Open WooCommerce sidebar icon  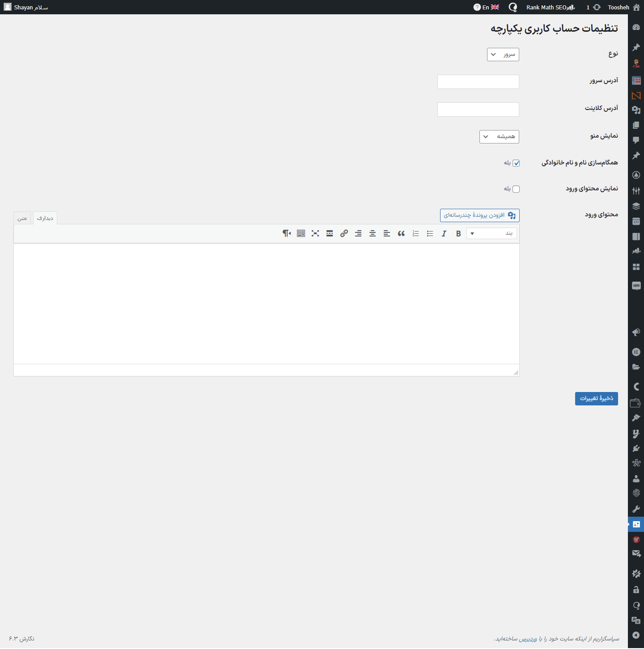pyautogui.click(x=636, y=286)
